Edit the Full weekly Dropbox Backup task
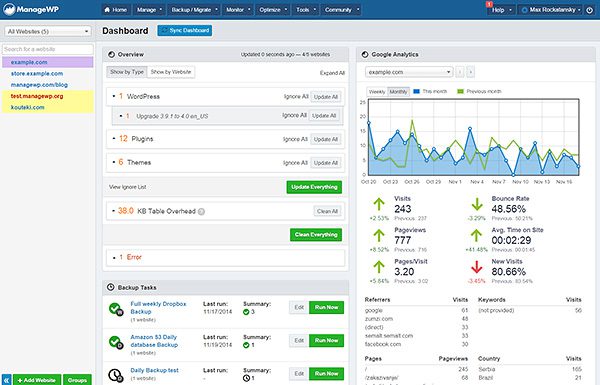600x385 pixels. pos(299,307)
